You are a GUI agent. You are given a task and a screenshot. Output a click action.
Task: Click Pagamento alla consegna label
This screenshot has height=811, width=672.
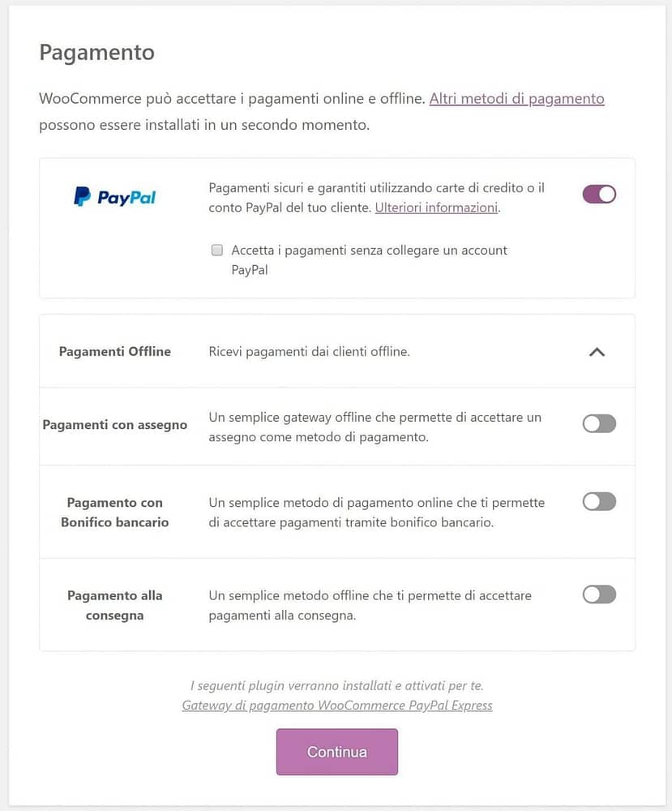click(115, 605)
